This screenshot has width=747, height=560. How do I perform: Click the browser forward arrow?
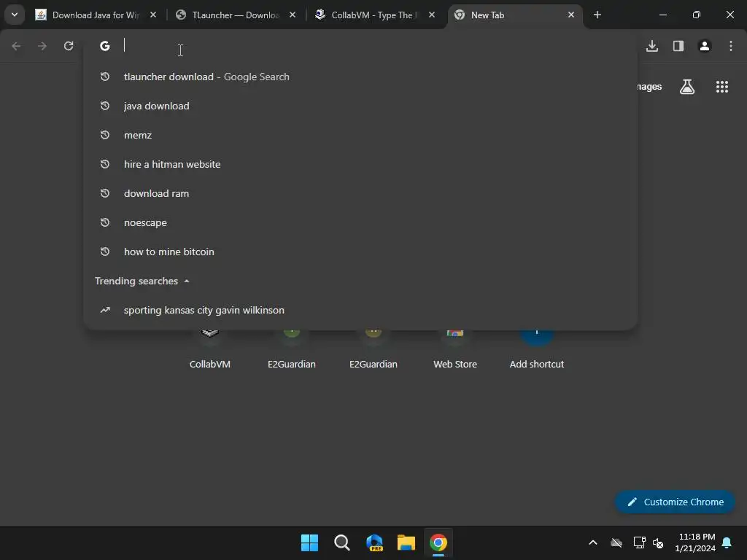point(42,46)
